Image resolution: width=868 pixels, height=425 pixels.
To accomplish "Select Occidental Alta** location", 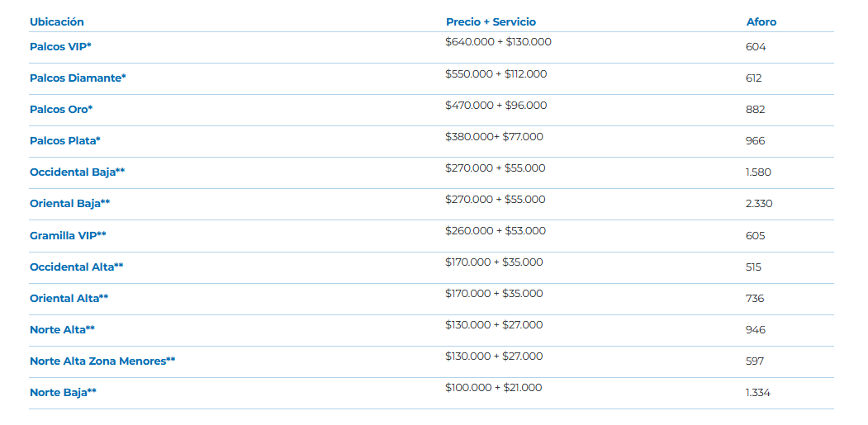I will coord(77,267).
